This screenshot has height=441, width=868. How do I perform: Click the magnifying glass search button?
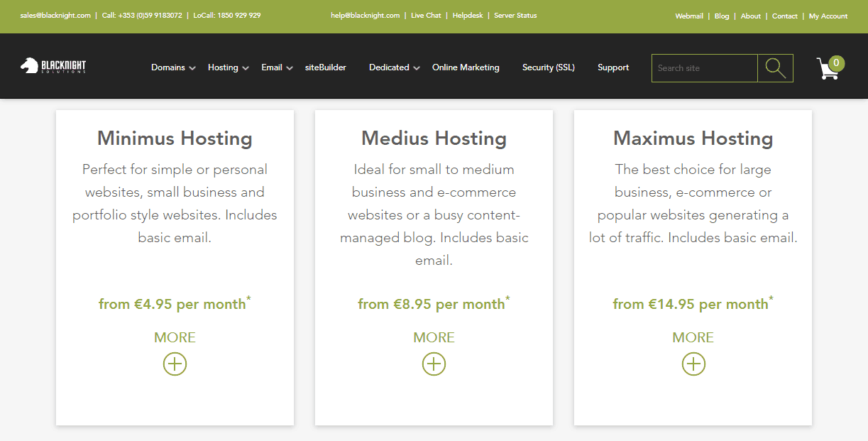click(775, 68)
